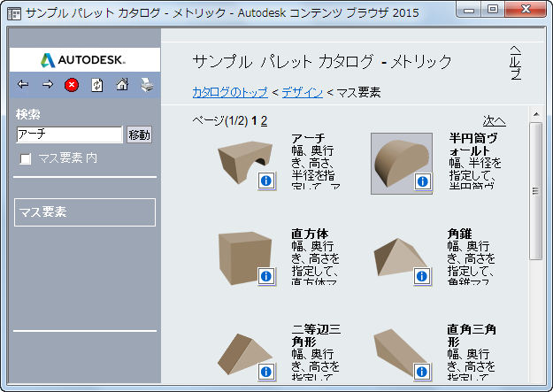Open the カタログのトップ breadcrumb link
The width and height of the screenshot is (553, 392).
(x=230, y=92)
